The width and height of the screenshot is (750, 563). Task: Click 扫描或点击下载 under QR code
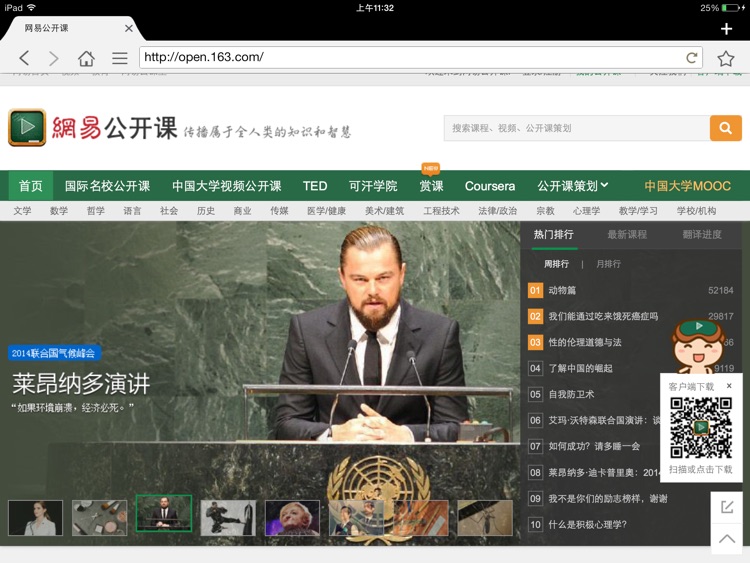(x=701, y=469)
